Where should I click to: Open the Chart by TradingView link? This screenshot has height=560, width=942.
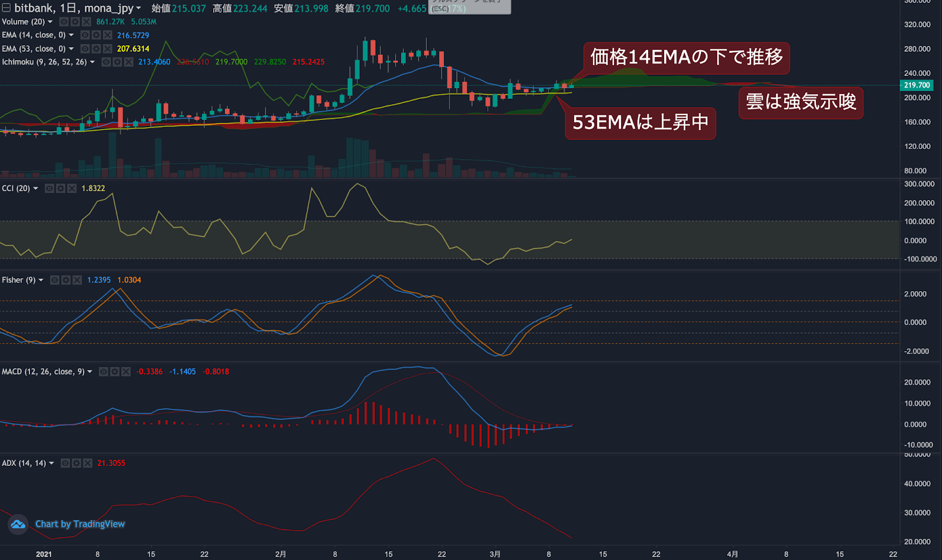(80, 524)
